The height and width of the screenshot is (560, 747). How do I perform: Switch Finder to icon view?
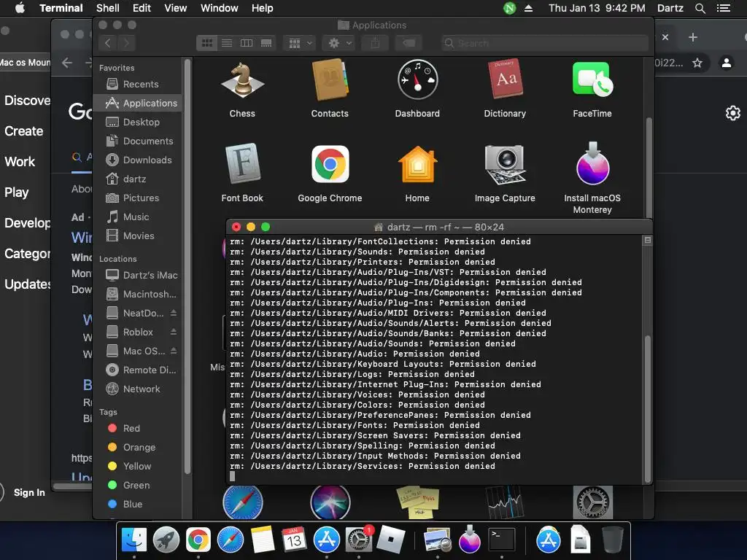pos(207,43)
